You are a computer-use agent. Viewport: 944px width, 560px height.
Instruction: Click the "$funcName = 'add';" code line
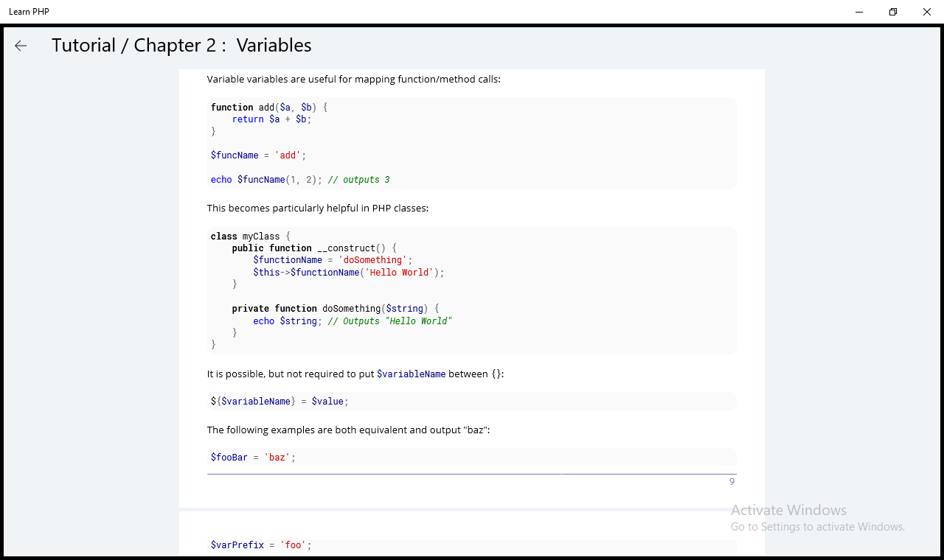[258, 155]
